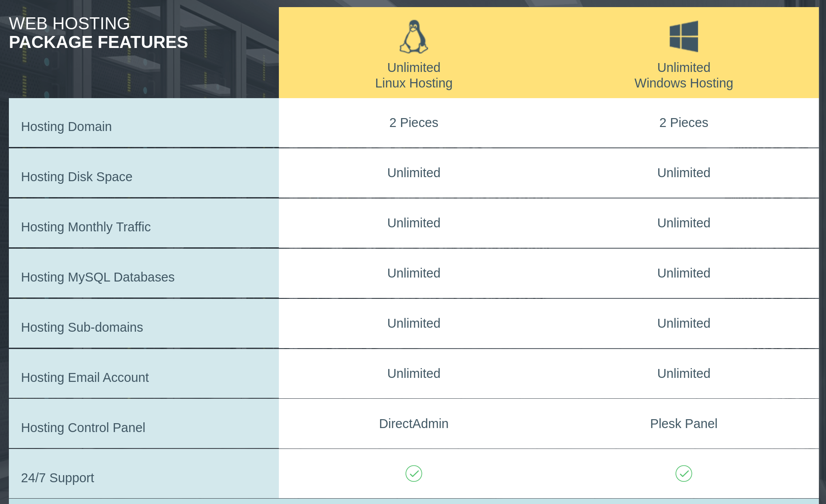
Task: Click the Hosting MySQL Databases row label
Action: click(98, 277)
